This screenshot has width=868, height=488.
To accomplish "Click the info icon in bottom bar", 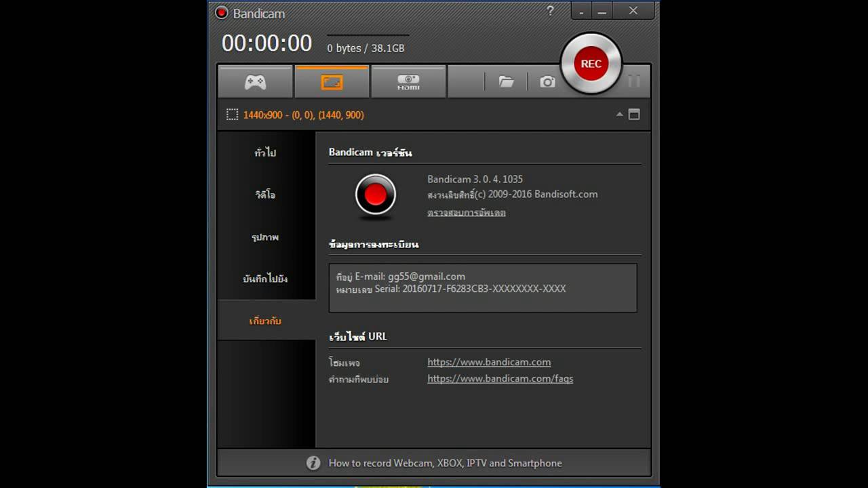I will pos(313,463).
